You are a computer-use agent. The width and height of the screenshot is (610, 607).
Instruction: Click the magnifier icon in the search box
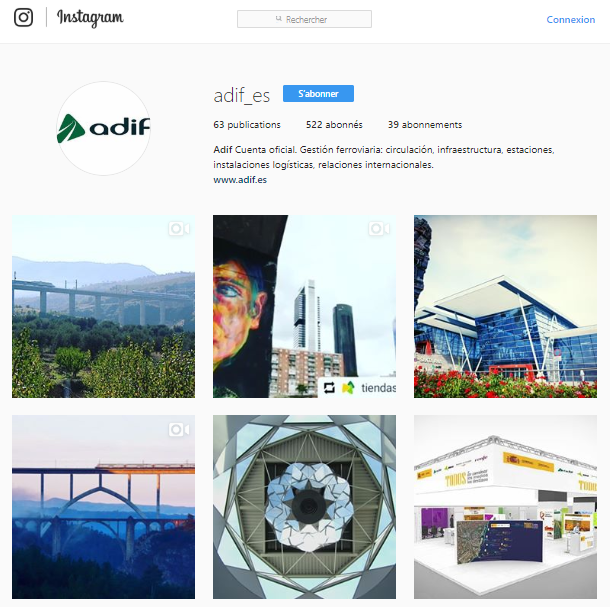279,19
